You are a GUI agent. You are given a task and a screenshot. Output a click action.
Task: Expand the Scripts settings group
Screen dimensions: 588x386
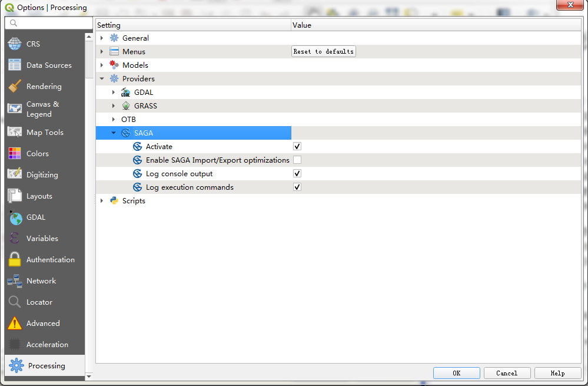coord(102,200)
